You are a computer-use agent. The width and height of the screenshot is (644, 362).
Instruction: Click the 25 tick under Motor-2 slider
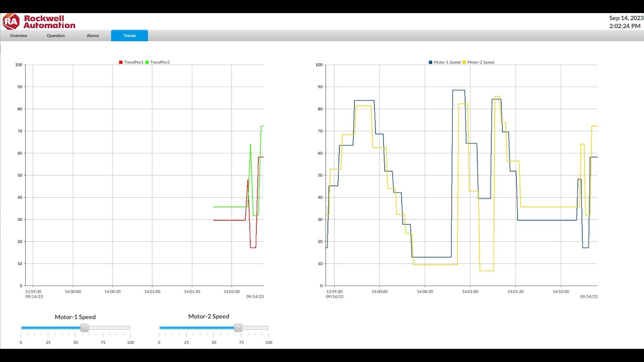coord(187,342)
